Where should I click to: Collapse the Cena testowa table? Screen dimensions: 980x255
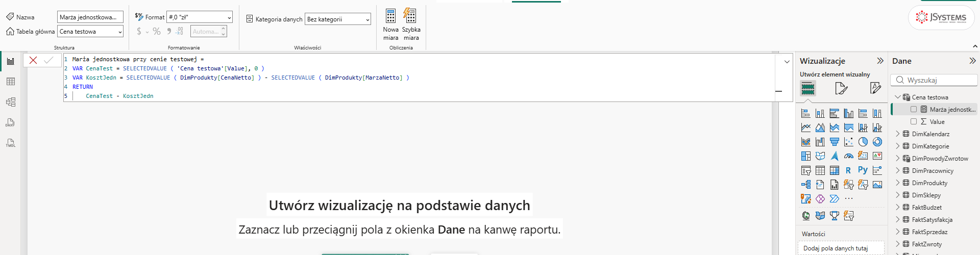898,97
